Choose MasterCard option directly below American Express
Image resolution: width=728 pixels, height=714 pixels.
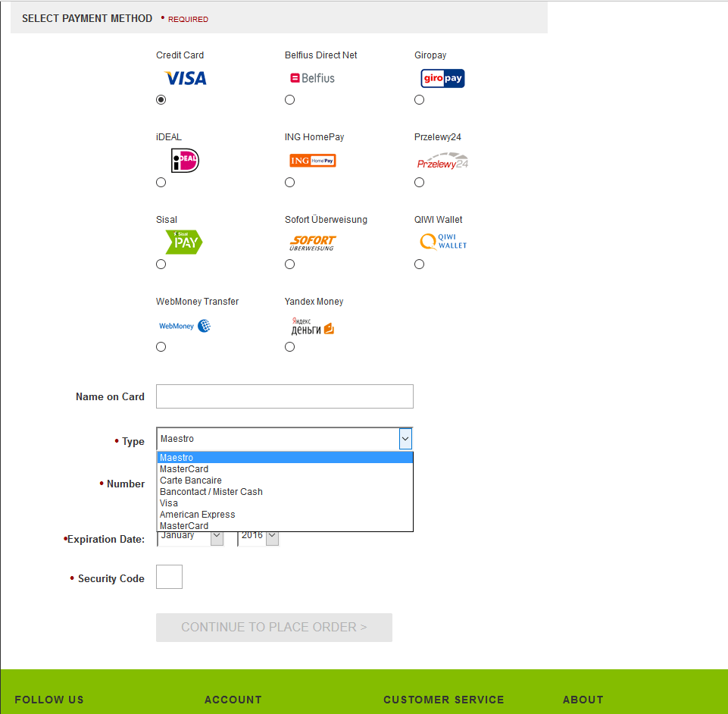[x=285, y=526]
